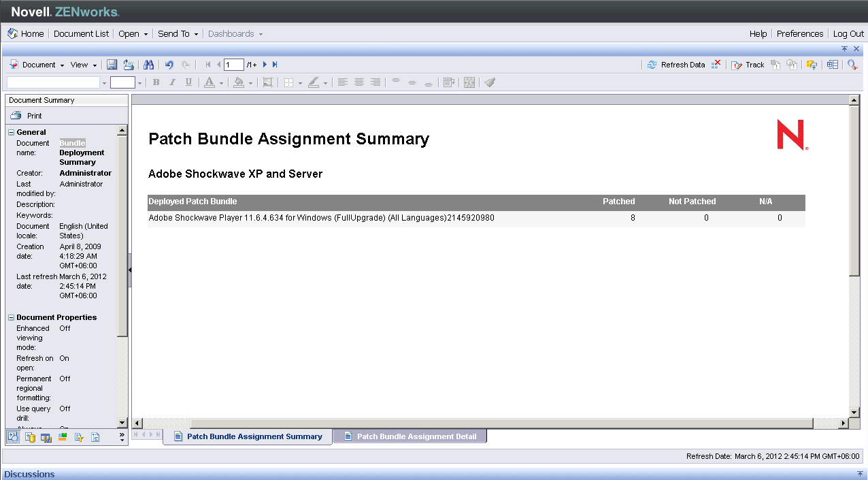
Task: Align text right
Action: click(x=375, y=82)
